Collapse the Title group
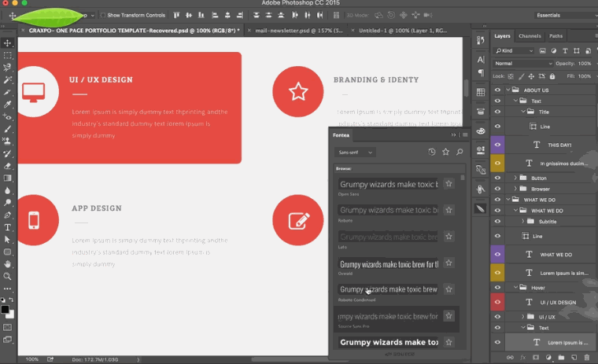Image resolution: width=598 pixels, height=364 pixels. 523,112
